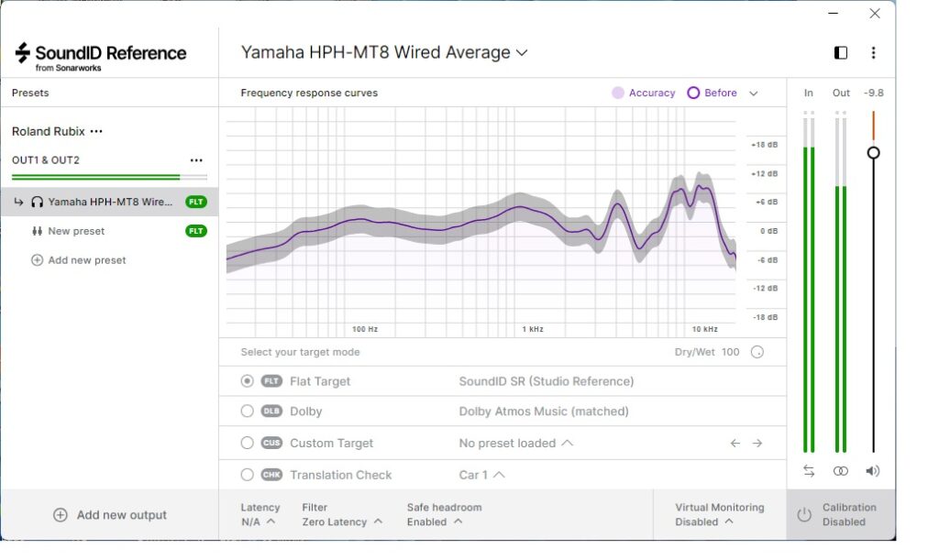The width and height of the screenshot is (939, 560).
Task: Toggle the mono/stereo linked circles icon
Action: (x=841, y=471)
